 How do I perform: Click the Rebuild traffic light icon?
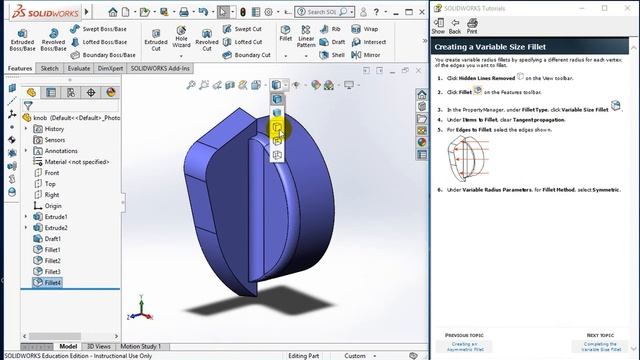click(243, 12)
